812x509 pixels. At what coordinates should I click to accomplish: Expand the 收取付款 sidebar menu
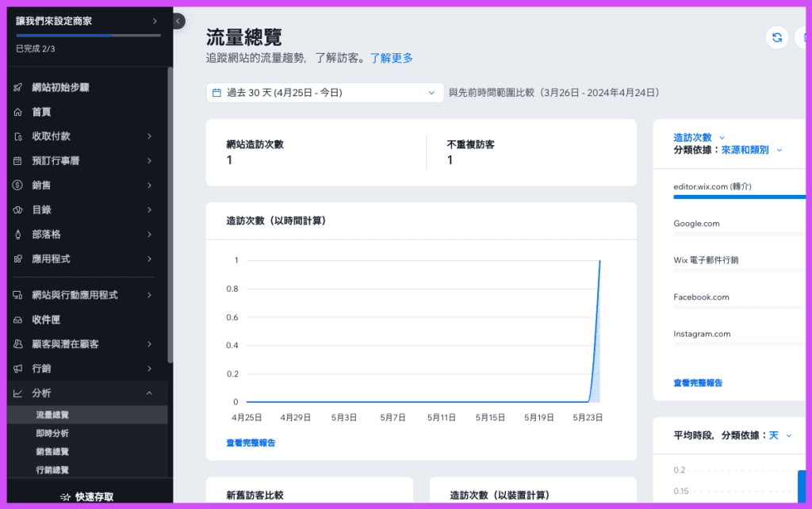point(149,136)
